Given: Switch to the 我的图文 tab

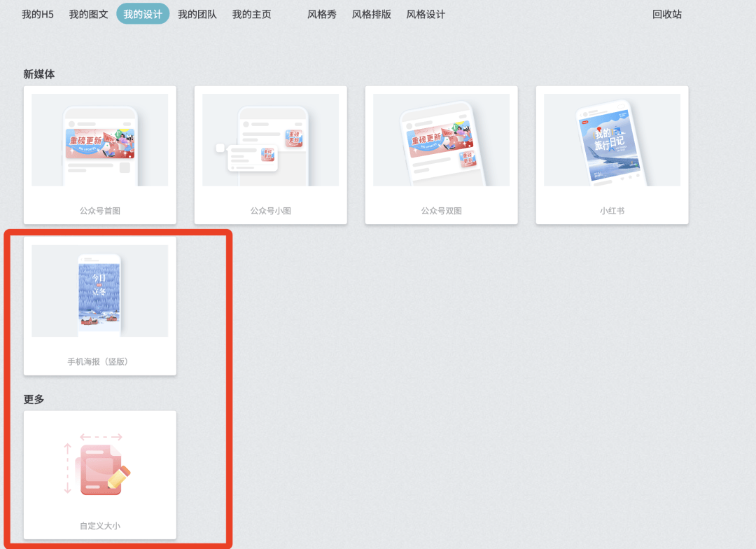Looking at the screenshot, I should (88, 14).
